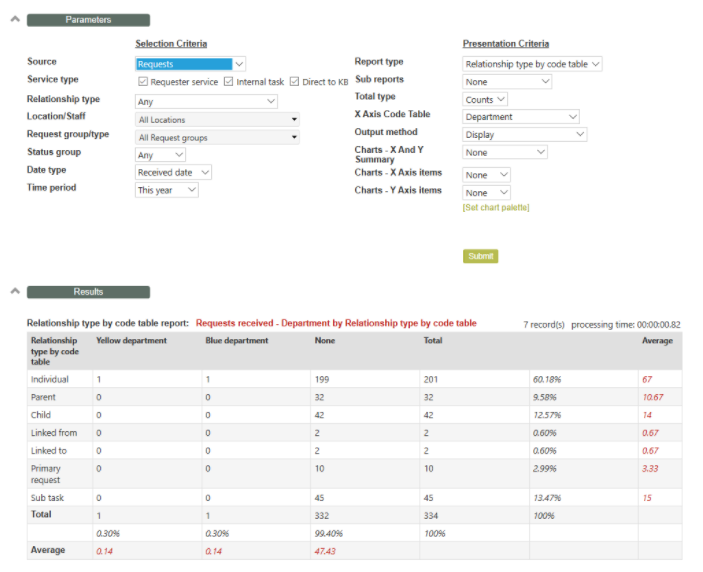This screenshot has height=572, width=703.
Task: Open the Time period dropdown
Action: (167, 190)
